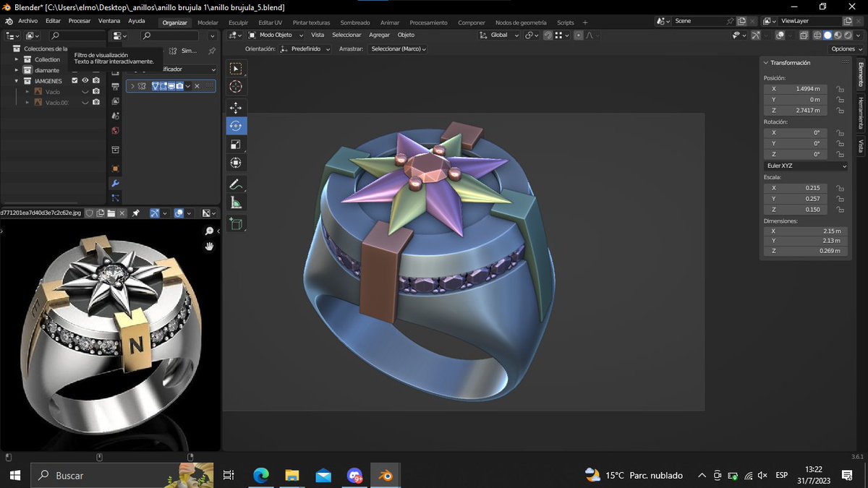868x488 pixels.
Task: Toggle IAMGENES collection exclude checkbox
Action: tap(75, 81)
